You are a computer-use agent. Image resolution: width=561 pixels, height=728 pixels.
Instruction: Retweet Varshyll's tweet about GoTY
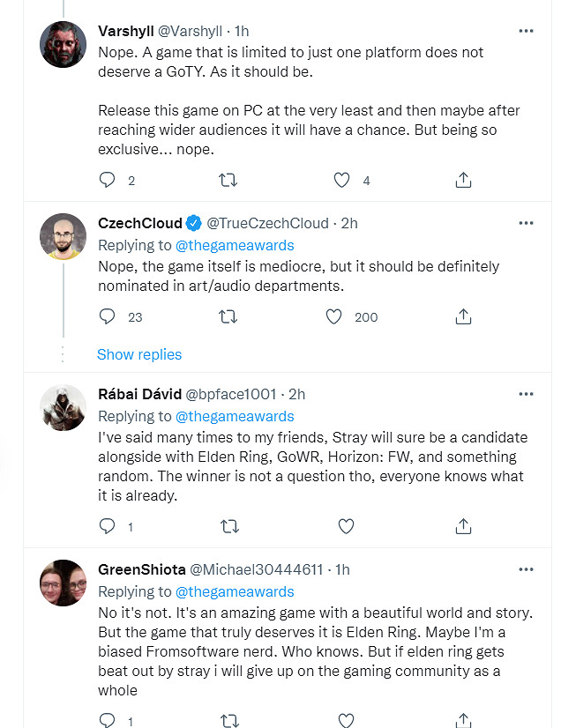[228, 181]
